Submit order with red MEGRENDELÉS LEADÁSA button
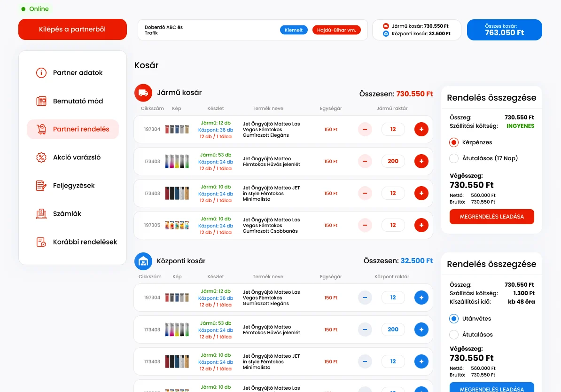The width and height of the screenshot is (561, 392). coord(491,217)
